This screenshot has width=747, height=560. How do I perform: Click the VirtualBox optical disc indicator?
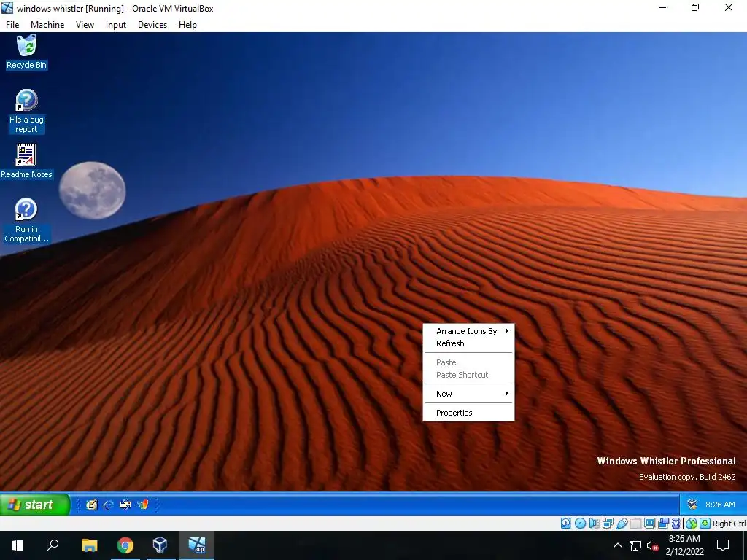pos(580,524)
